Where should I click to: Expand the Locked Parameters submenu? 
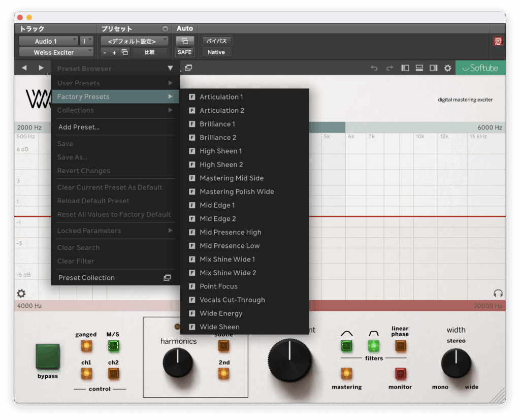115,231
